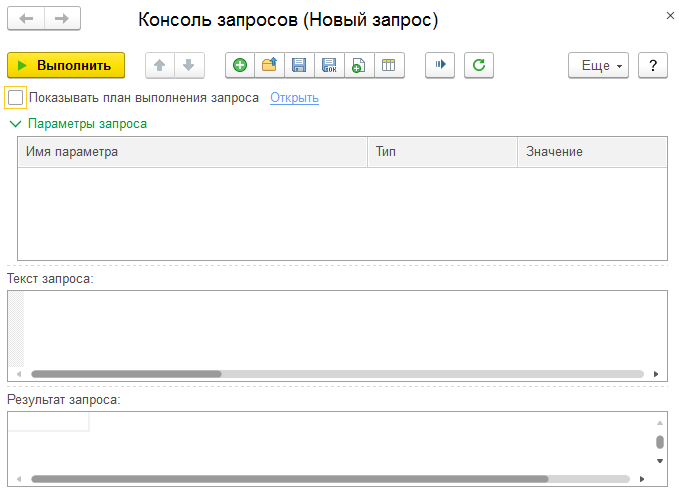Image resolution: width=679 pixels, height=493 pixels.
Task: Click the move up arrow button
Action: (159, 65)
